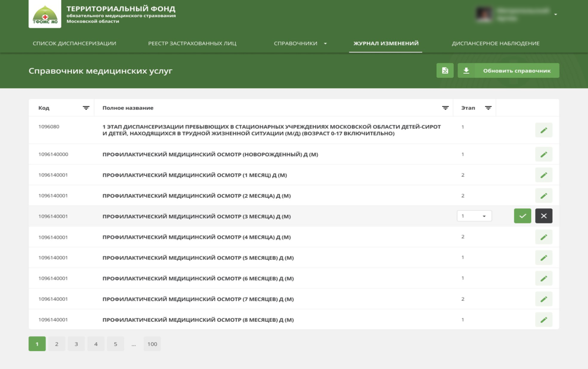Click the pagination ellipsis
This screenshot has height=369, width=588.
134,344
